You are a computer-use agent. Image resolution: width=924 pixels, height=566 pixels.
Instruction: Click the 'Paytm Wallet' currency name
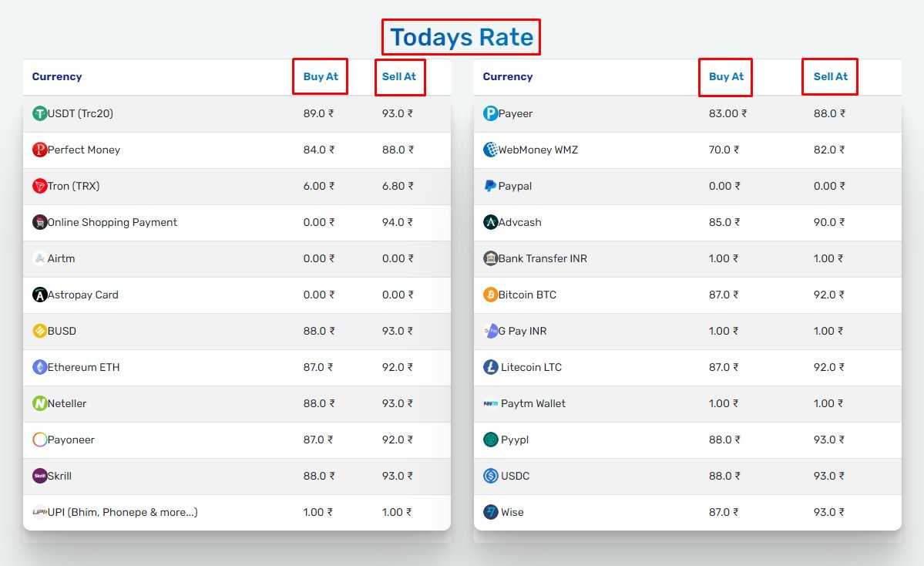(533, 403)
